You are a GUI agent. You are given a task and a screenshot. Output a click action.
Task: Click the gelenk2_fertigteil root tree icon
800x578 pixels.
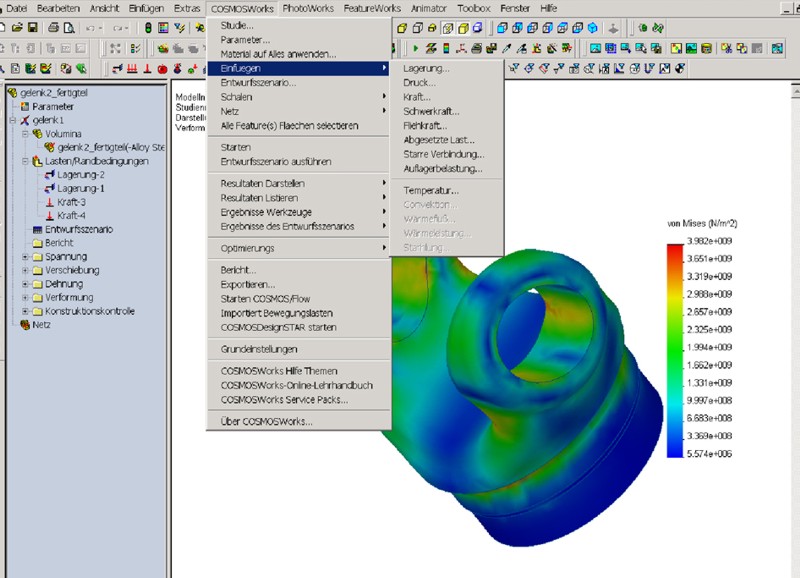pos(12,92)
